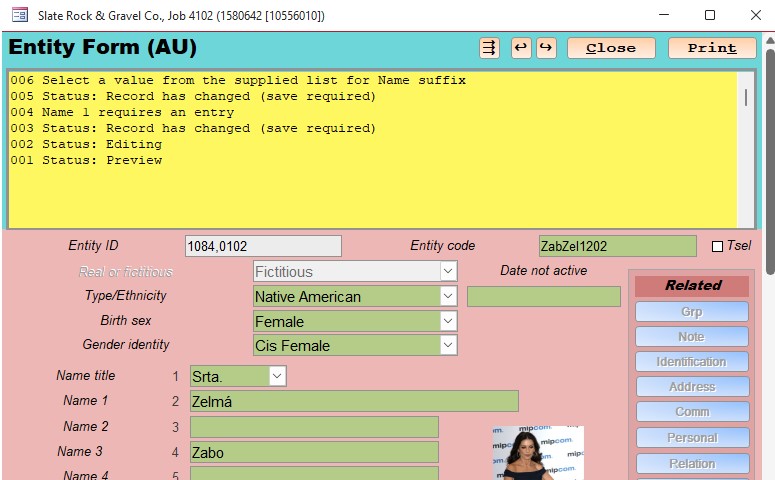Click the undo left-arrow icon

click(520, 48)
